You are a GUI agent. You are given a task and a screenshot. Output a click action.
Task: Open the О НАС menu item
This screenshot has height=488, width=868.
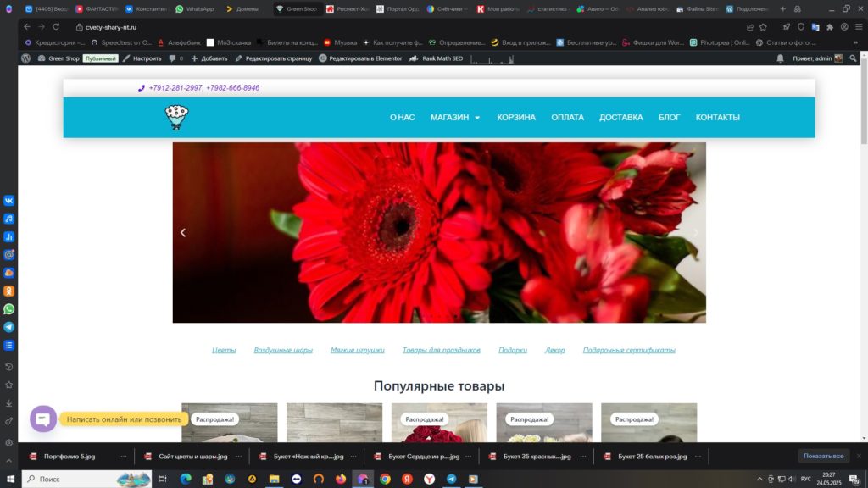coord(402,117)
